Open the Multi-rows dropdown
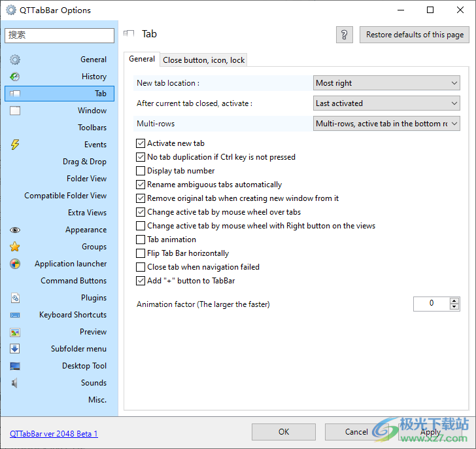Screen dimensions: 476x449 point(386,124)
